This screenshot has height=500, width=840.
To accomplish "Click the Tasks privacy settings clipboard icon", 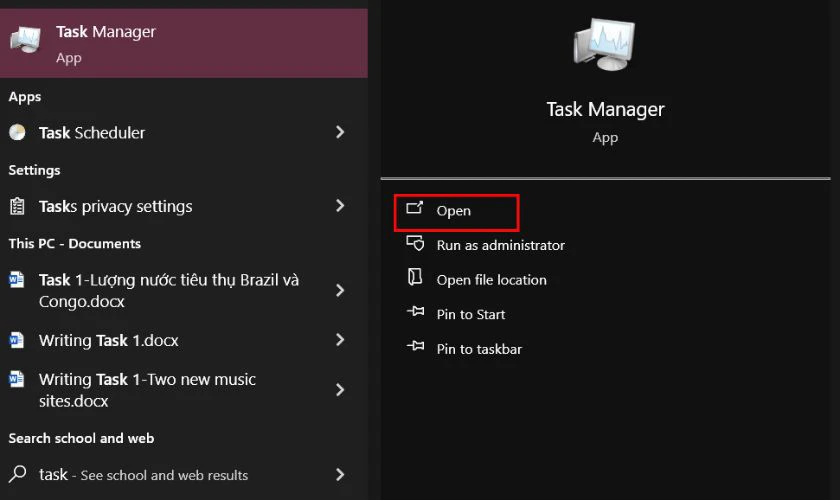I will [x=17, y=206].
